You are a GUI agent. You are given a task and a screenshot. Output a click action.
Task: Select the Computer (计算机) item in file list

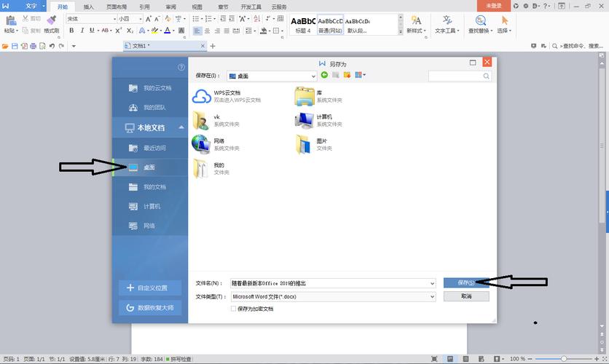[318, 120]
